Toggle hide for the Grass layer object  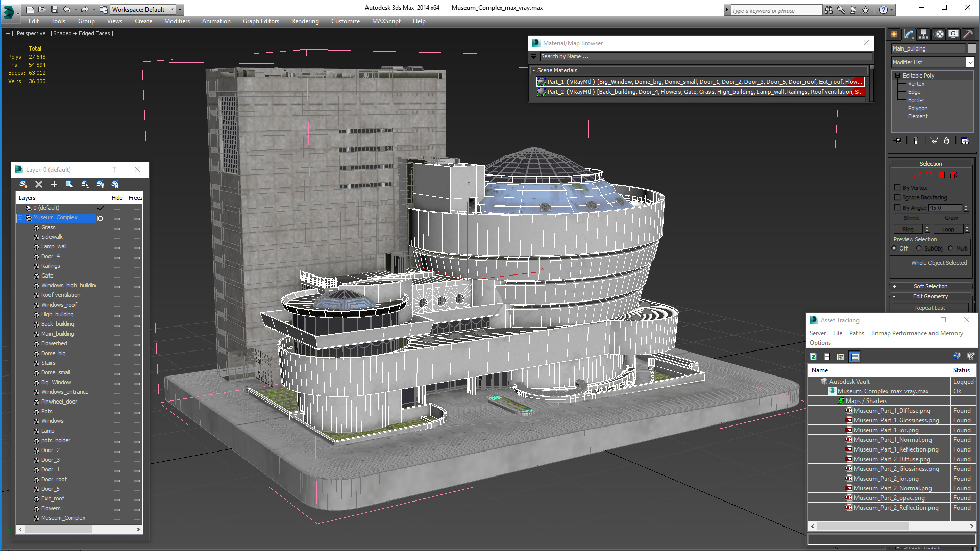(117, 228)
